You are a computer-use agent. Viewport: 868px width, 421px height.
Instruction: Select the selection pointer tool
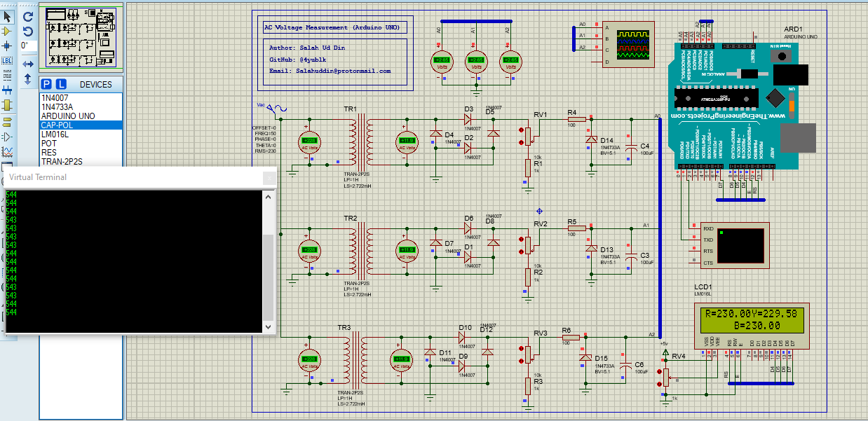(x=6, y=15)
